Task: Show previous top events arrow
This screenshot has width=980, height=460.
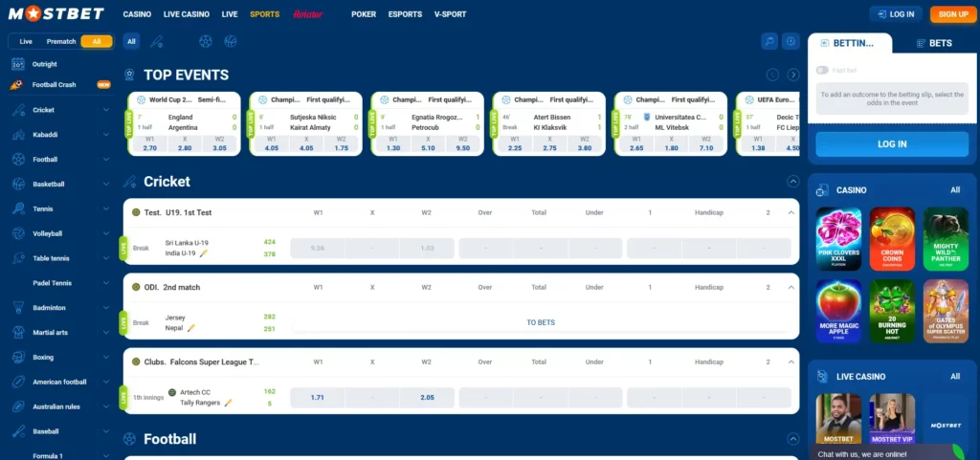Action: point(772,75)
